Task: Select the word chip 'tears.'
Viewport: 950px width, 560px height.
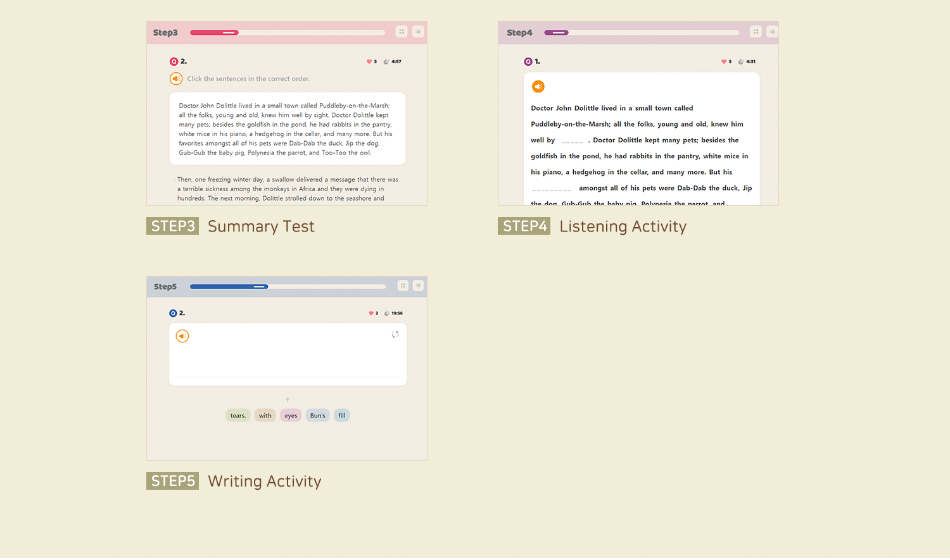Action: pos(238,416)
